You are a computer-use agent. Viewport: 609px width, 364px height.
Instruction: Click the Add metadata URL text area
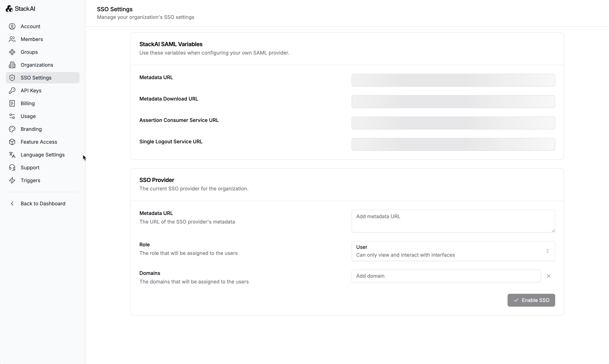453,221
